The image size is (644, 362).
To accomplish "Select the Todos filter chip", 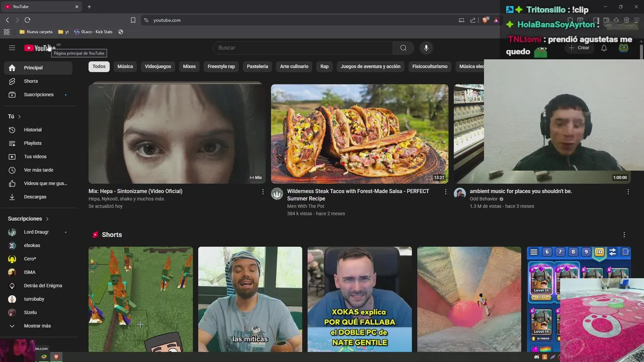I will point(99,66).
